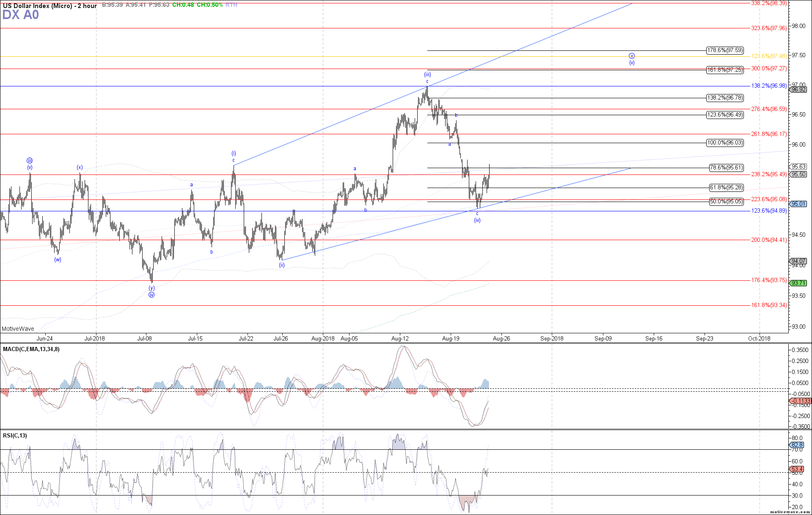Click the bid value B:95.39
Image resolution: width=812 pixels, height=515 pixels.
click(x=112, y=5)
